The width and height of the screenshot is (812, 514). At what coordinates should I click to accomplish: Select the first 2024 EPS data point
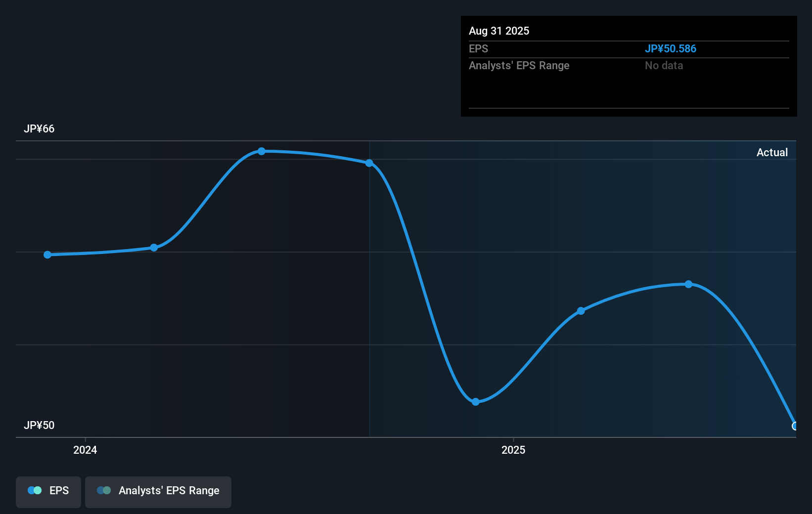tap(47, 255)
